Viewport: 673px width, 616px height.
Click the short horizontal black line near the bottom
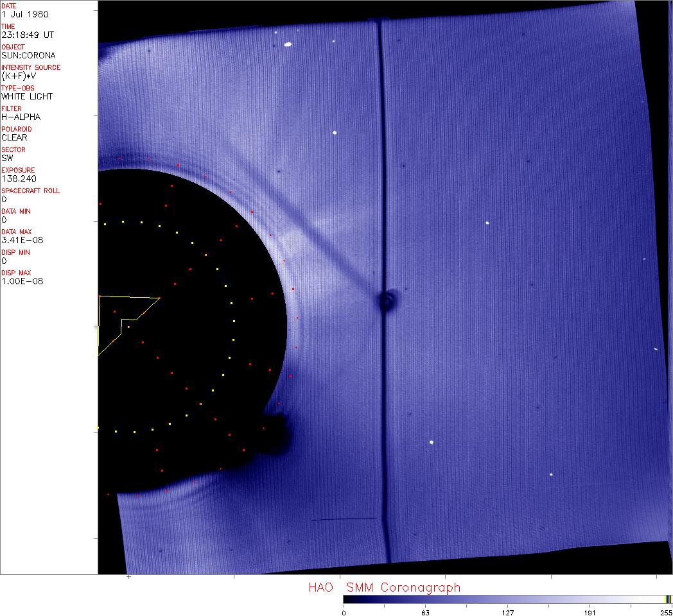coord(344,519)
